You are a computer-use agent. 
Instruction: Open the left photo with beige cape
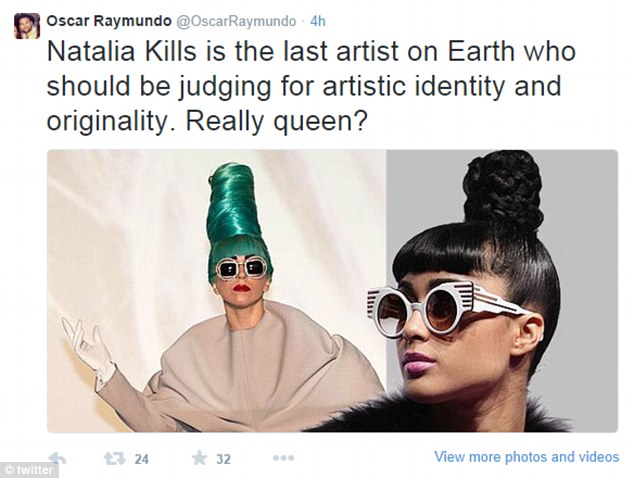click(217, 291)
